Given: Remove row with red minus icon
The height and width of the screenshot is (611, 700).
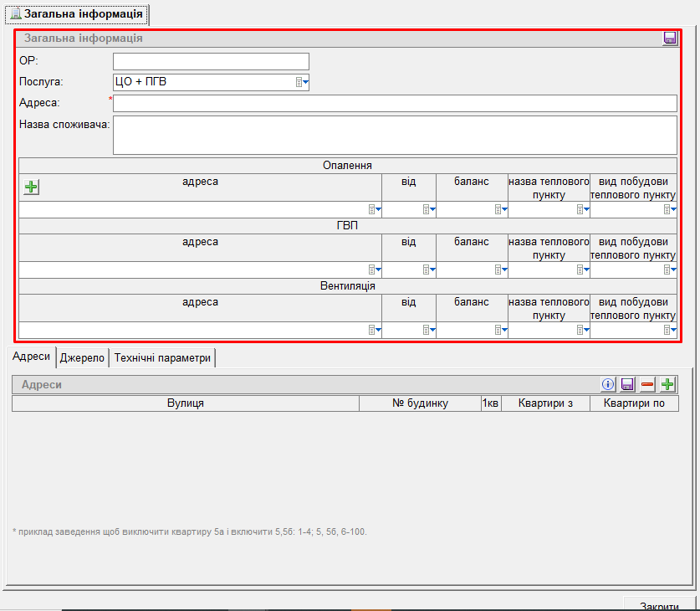Looking at the screenshot, I should click(x=647, y=384).
